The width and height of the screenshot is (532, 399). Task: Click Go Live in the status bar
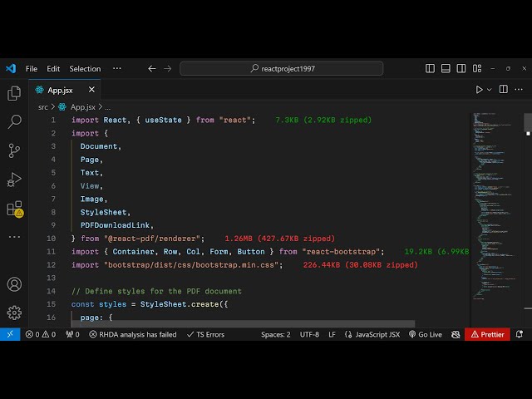(x=425, y=334)
